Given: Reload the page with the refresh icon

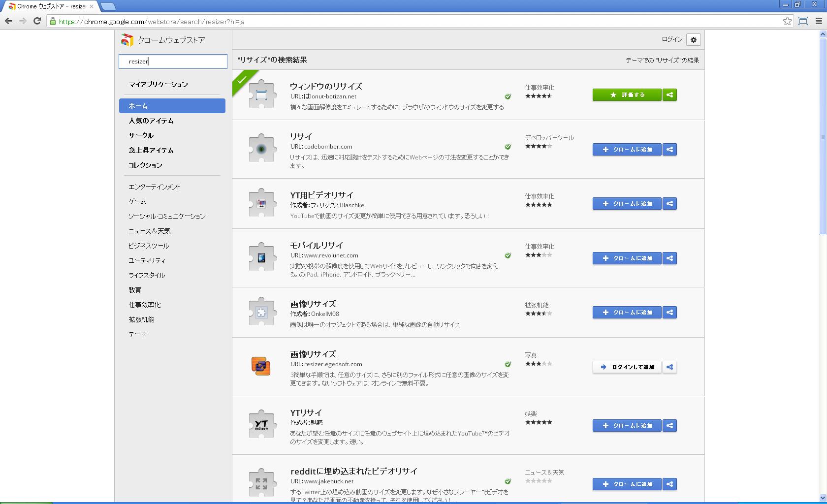Looking at the screenshot, I should tap(37, 21).
